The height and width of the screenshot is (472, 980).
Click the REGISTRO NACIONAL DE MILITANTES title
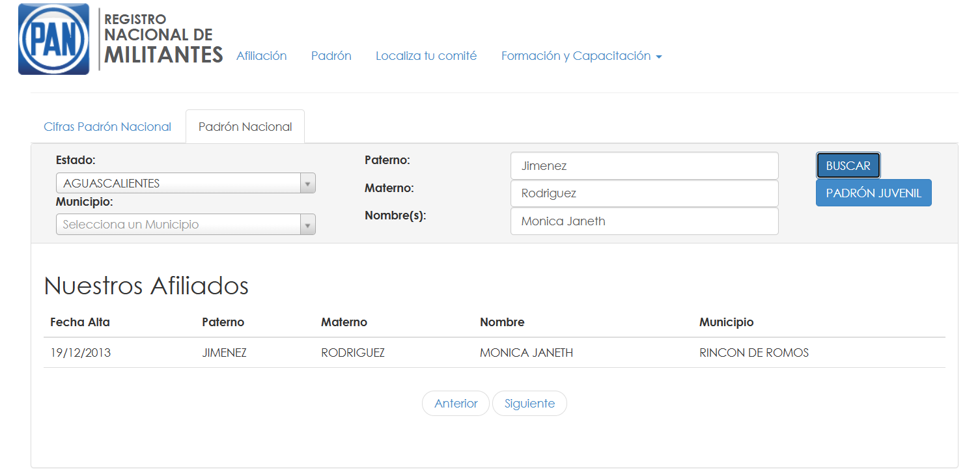coord(163,39)
